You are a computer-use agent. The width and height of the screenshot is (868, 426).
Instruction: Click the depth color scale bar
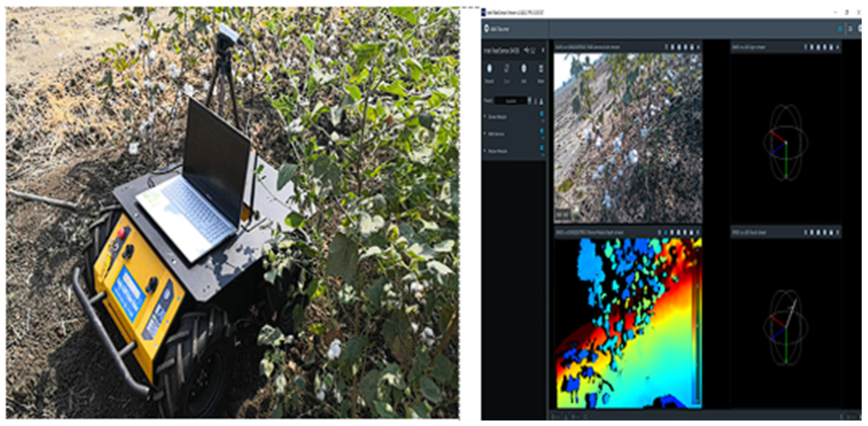click(x=697, y=326)
